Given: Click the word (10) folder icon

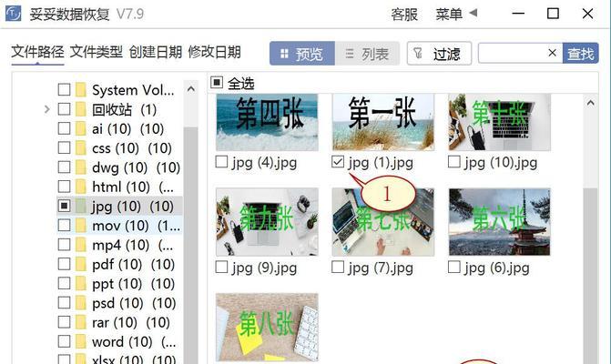Looking at the screenshot, I should point(81,341).
